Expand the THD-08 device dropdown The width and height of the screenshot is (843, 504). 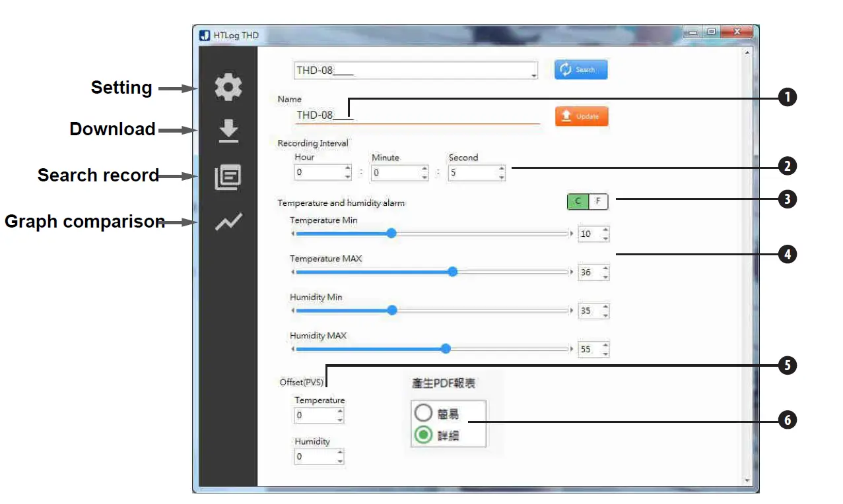(533, 76)
